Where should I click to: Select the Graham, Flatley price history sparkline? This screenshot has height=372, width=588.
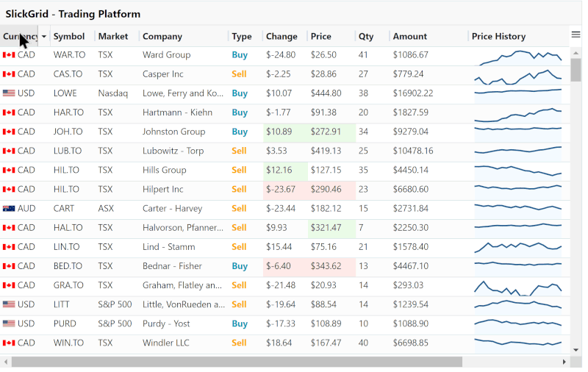click(x=518, y=287)
